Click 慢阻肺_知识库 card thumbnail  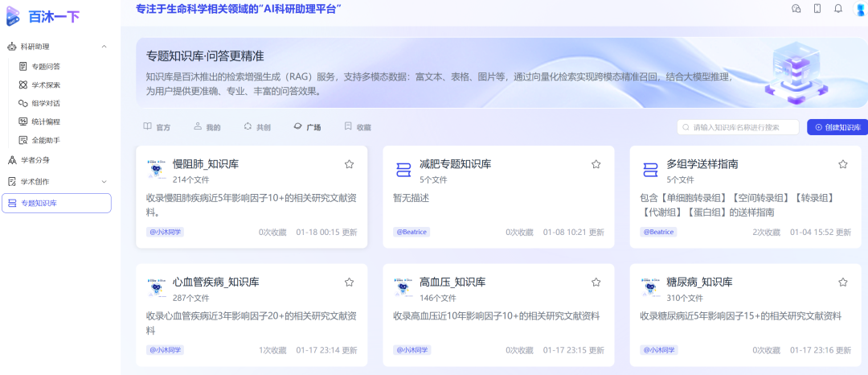pyautogui.click(x=157, y=170)
